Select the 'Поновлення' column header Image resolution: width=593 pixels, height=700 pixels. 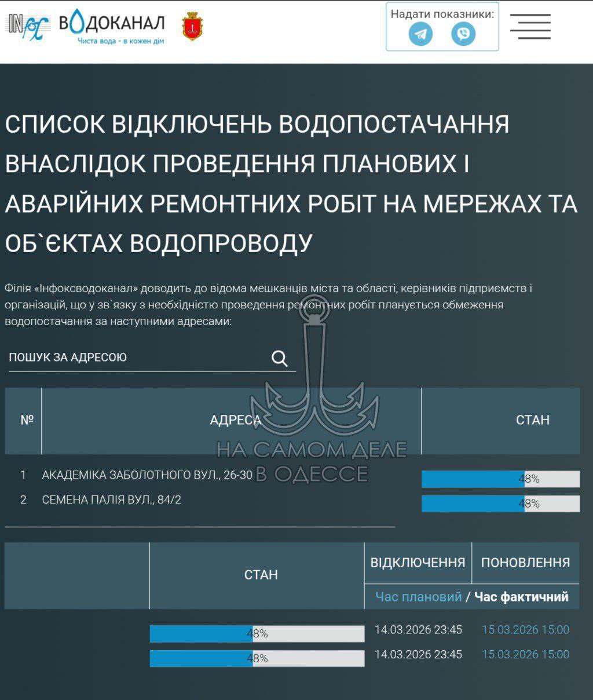(525, 563)
